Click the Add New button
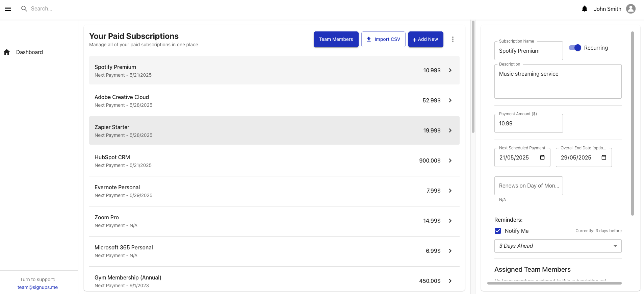 tap(426, 39)
